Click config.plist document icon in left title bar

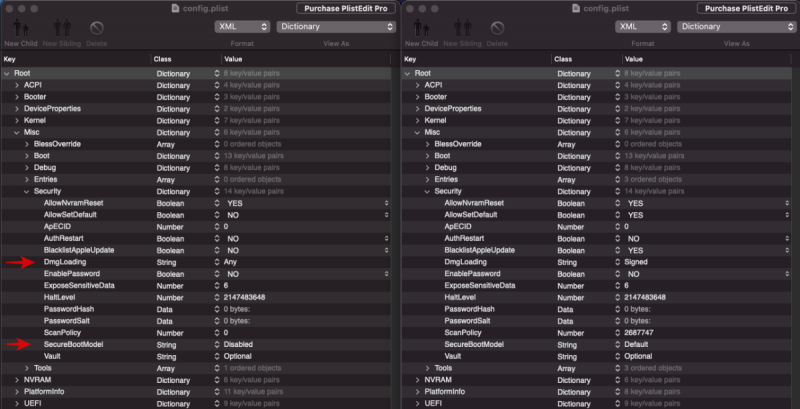coord(176,9)
